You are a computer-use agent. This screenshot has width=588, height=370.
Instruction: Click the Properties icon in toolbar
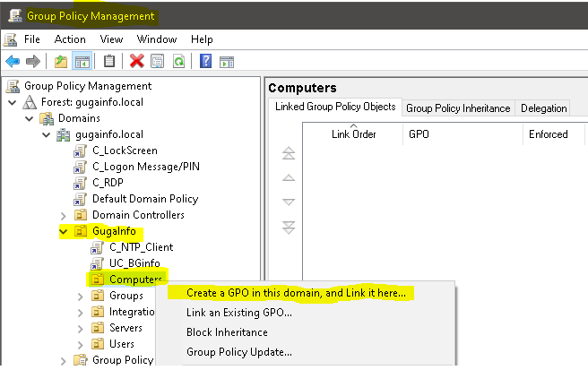click(x=157, y=61)
